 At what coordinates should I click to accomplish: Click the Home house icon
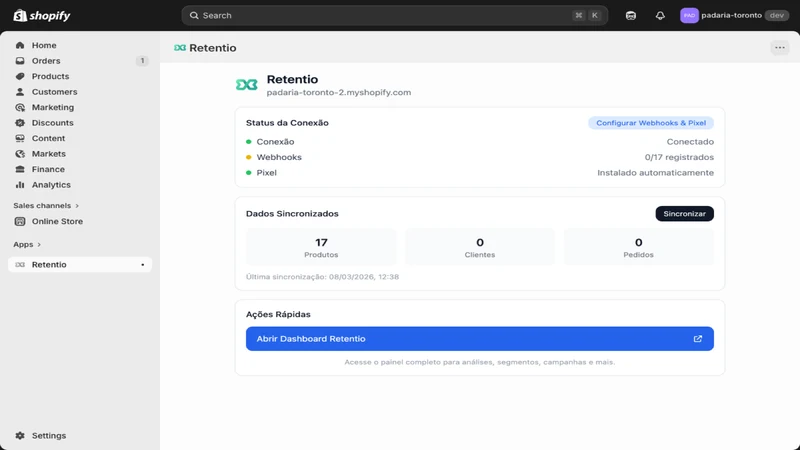tap(20, 45)
